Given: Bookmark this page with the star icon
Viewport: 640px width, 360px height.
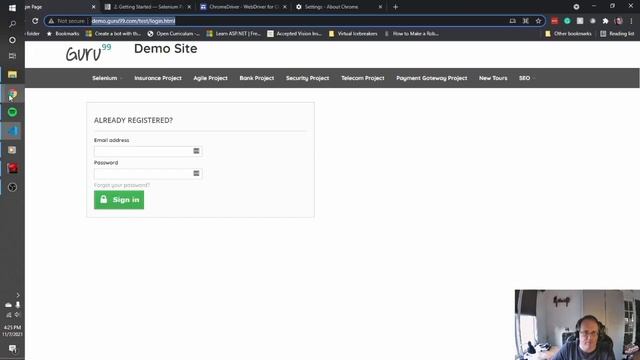Looking at the screenshot, I should 538,21.
